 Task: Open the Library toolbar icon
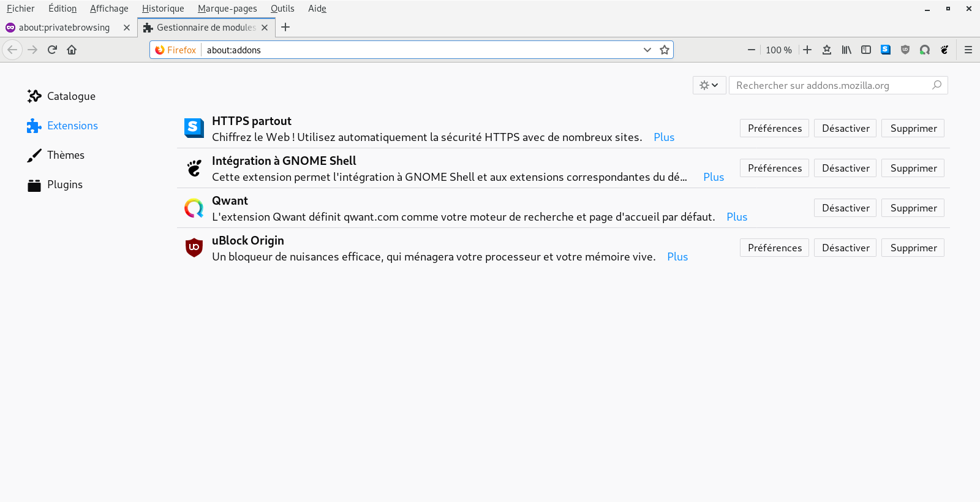(846, 50)
